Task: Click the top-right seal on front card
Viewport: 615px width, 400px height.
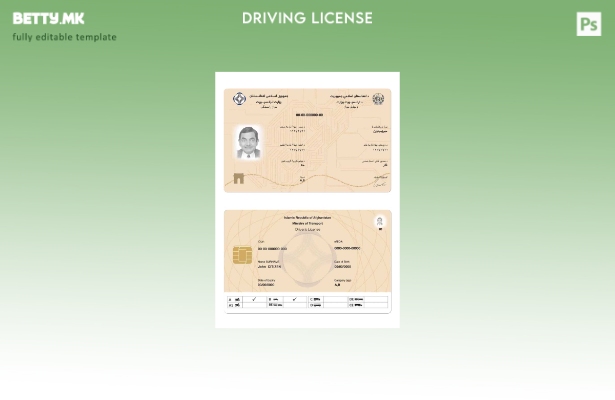Action: click(378, 99)
